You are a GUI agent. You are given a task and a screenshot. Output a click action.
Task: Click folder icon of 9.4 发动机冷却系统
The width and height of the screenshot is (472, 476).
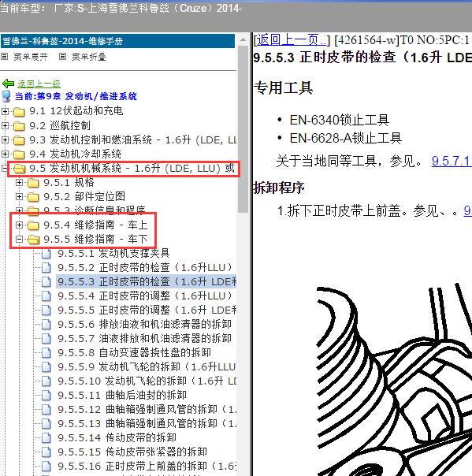tap(19, 154)
